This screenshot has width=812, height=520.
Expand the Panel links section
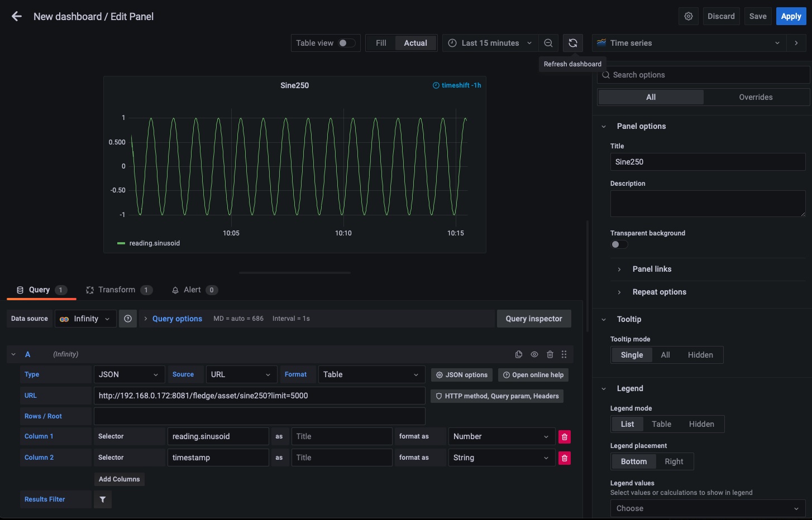coord(652,269)
